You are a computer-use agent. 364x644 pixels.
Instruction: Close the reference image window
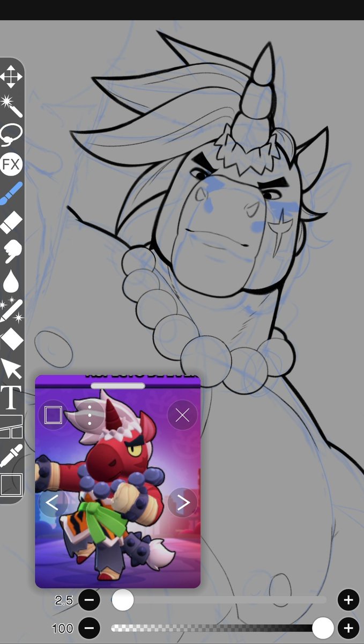point(182,415)
